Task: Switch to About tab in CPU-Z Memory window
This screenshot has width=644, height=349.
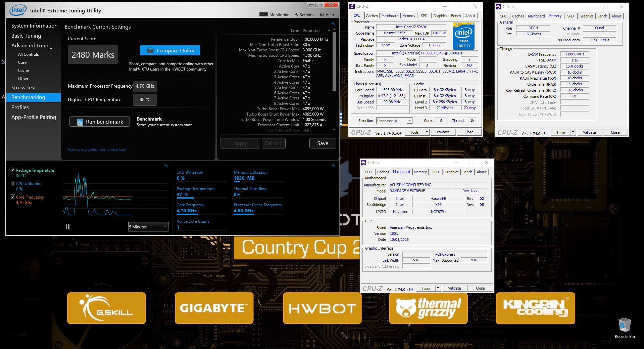Action: point(616,16)
